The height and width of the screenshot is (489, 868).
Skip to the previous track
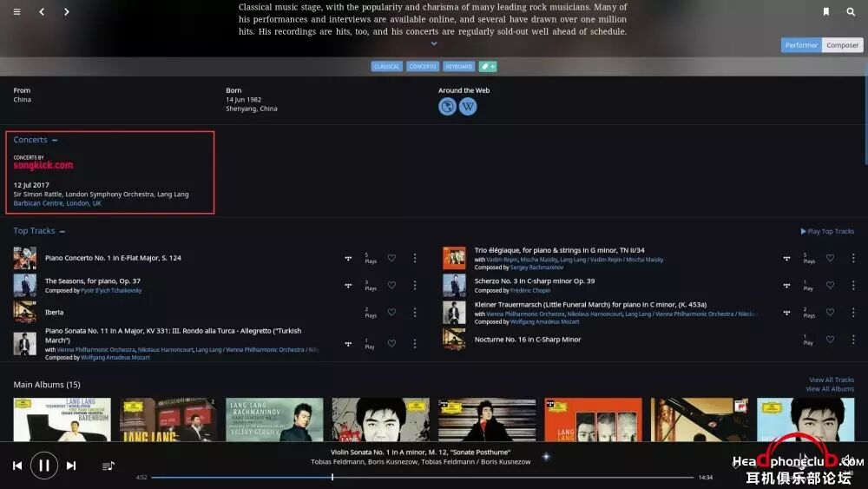point(17,466)
